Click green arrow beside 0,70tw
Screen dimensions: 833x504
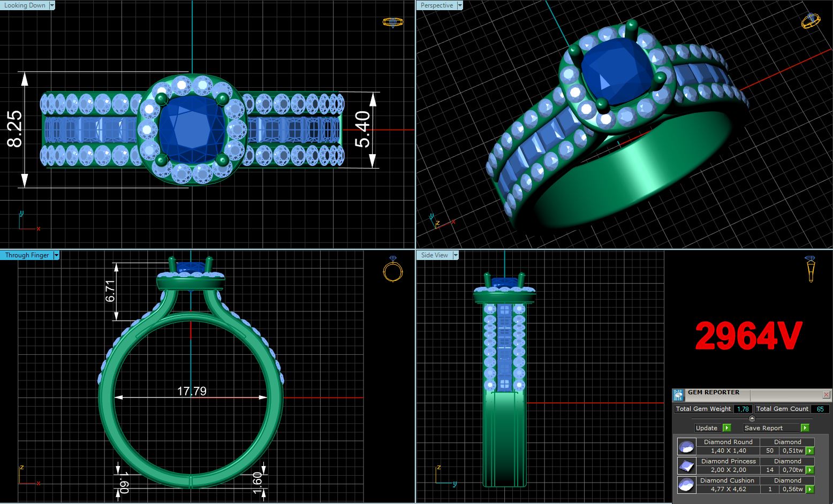(810, 470)
